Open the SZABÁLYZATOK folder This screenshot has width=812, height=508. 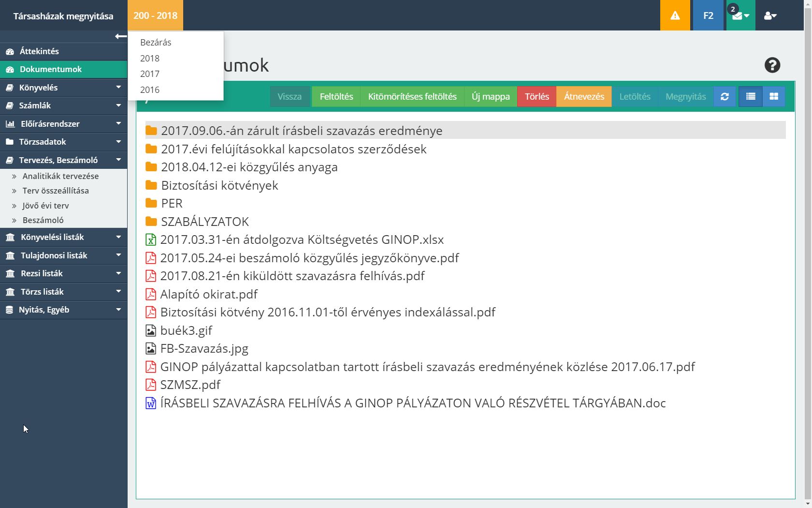pos(204,222)
